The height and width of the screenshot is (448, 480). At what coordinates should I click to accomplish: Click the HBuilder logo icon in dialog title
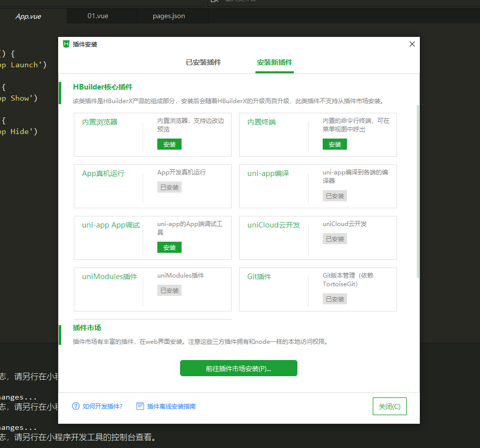(66, 44)
